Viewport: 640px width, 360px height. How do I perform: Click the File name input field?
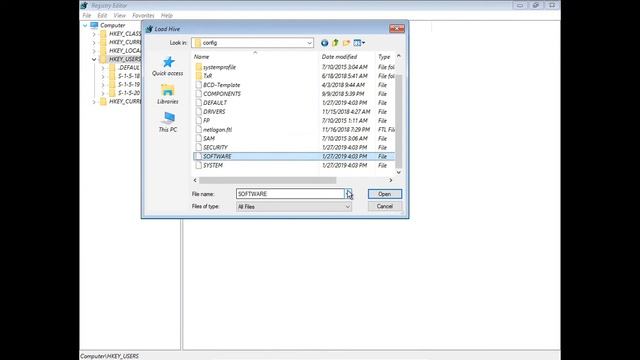[x=290, y=194]
